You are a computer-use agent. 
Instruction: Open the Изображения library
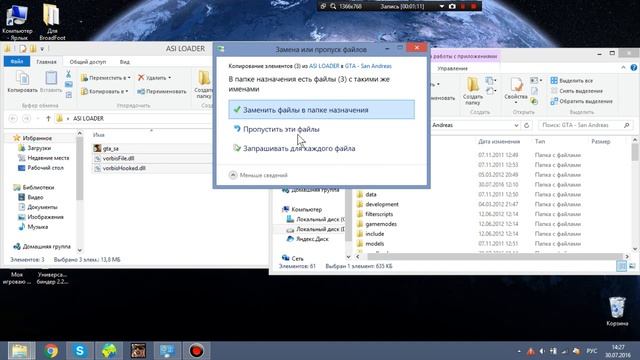tap(41, 217)
